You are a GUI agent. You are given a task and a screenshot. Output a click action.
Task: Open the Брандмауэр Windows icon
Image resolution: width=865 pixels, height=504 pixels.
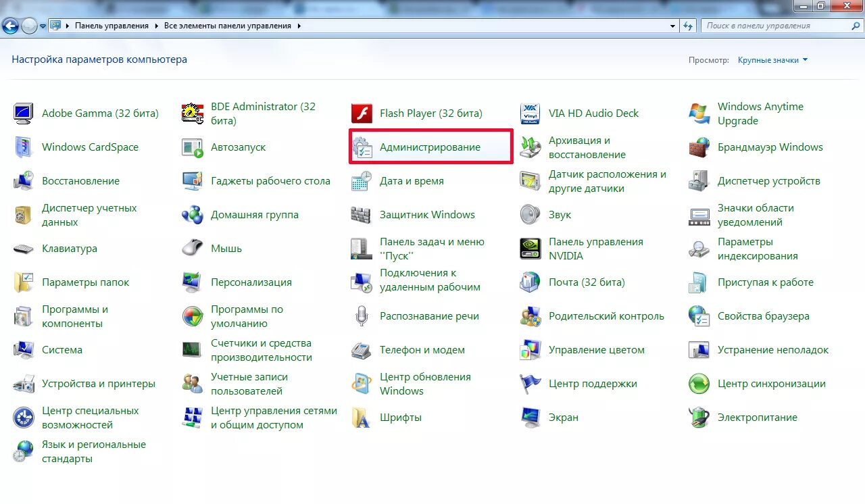[699, 147]
